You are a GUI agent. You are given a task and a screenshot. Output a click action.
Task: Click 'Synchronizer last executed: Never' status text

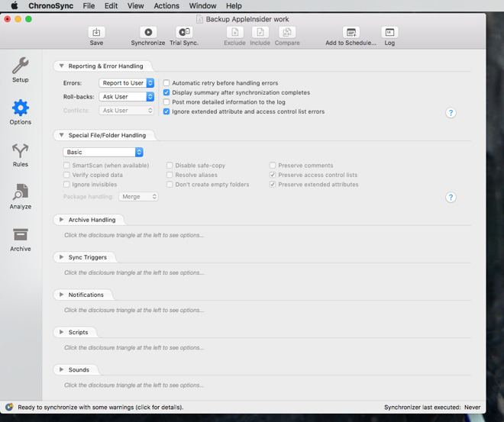pos(432,408)
